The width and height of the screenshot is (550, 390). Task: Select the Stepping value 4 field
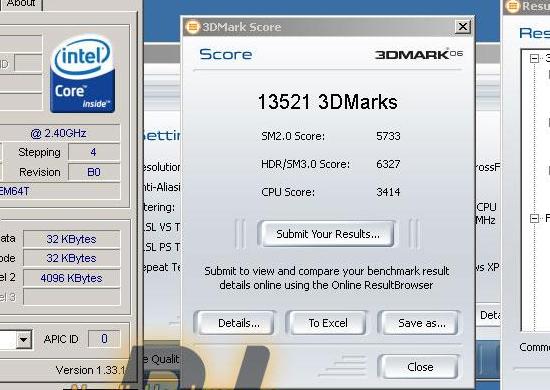[x=94, y=152]
